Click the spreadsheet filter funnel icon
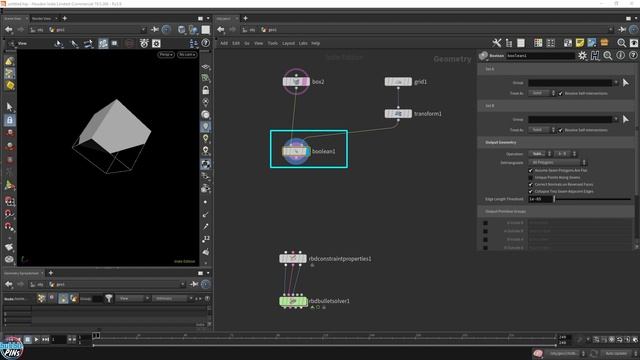 (109, 298)
